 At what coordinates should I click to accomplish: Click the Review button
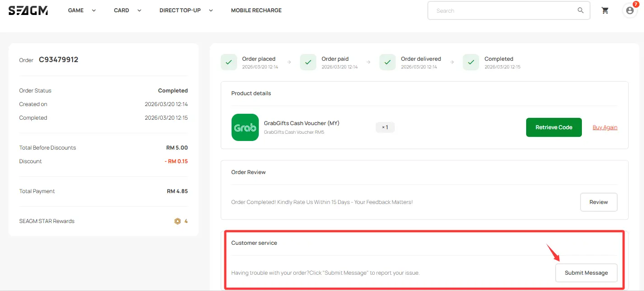coord(599,202)
